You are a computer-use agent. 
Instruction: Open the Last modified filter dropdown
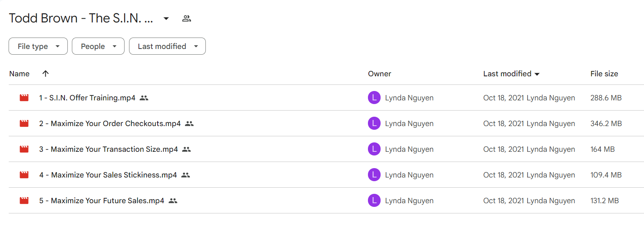coord(167,46)
